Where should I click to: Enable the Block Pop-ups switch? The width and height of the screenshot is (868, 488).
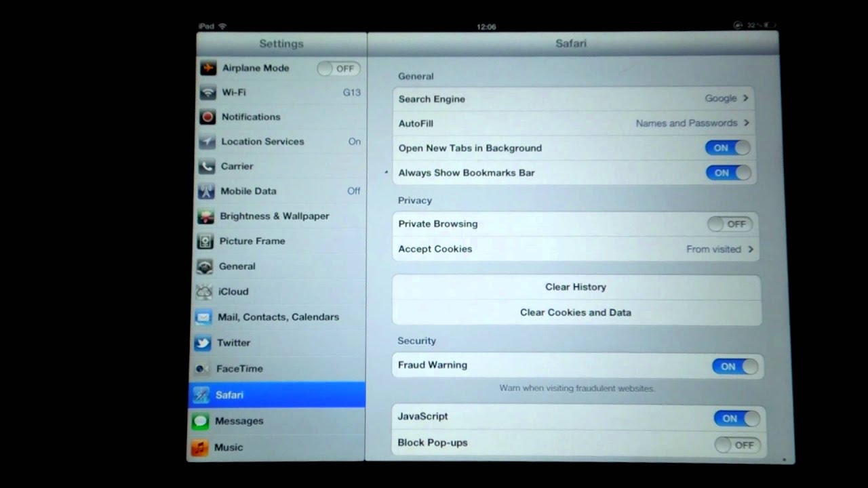tap(738, 445)
